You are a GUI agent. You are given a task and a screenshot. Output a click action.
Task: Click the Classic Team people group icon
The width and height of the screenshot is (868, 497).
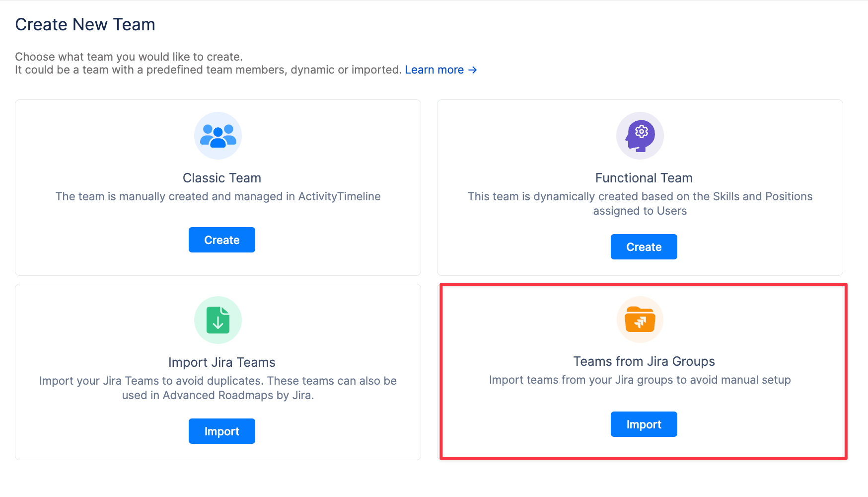click(x=218, y=136)
